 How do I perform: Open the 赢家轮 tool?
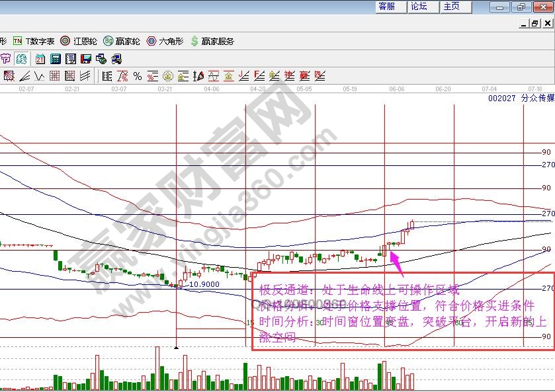click(122, 41)
